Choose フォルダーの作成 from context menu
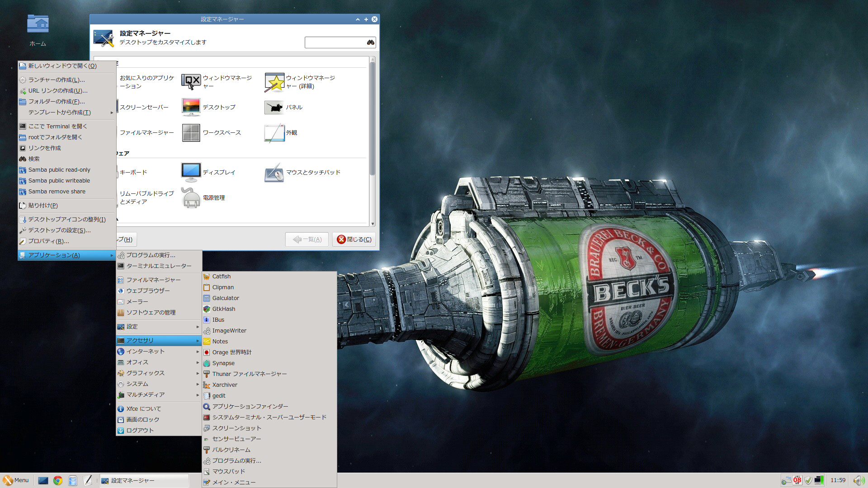Image resolution: width=868 pixels, height=488 pixels. (x=67, y=102)
